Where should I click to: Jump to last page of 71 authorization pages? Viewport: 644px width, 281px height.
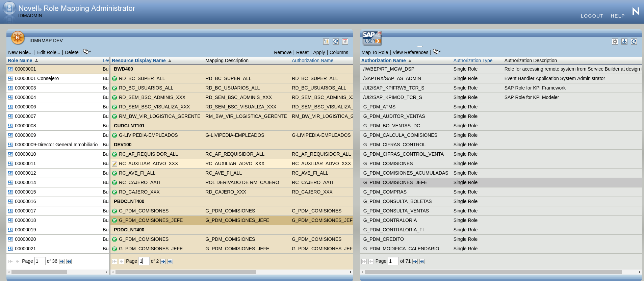422,261
